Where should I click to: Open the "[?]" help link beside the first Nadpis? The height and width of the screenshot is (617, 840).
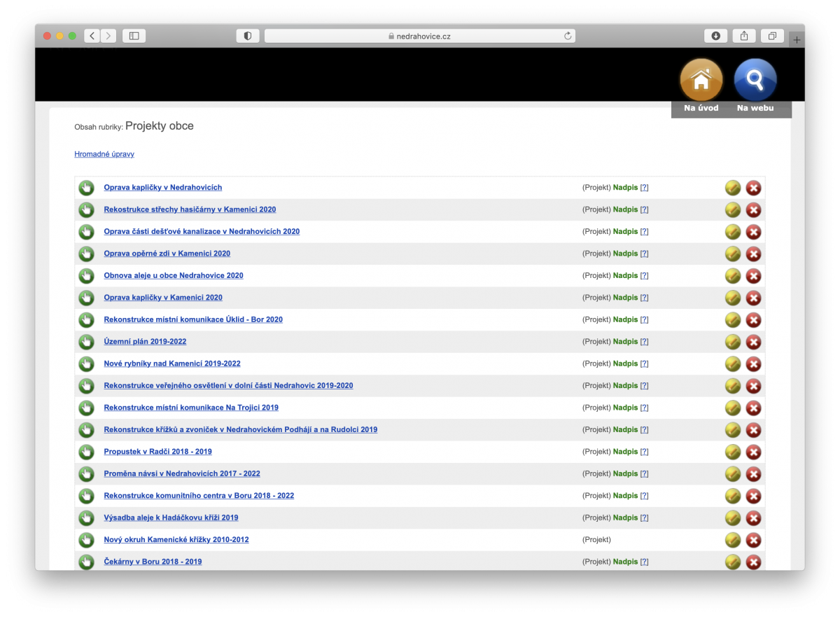[x=644, y=187]
